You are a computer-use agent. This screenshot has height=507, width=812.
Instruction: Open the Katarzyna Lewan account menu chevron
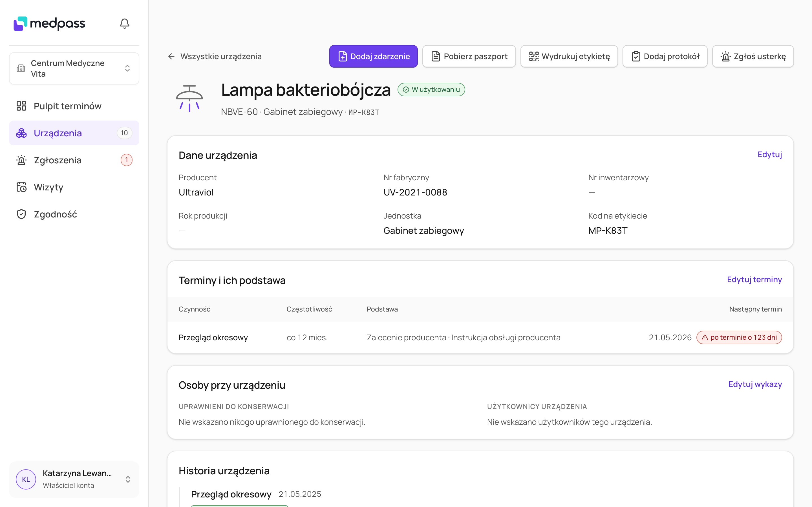point(128,479)
